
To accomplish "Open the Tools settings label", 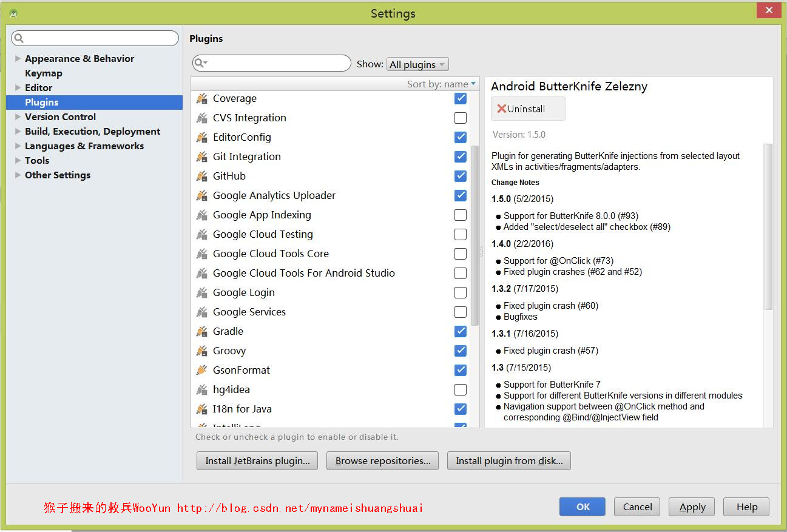I will [x=37, y=160].
